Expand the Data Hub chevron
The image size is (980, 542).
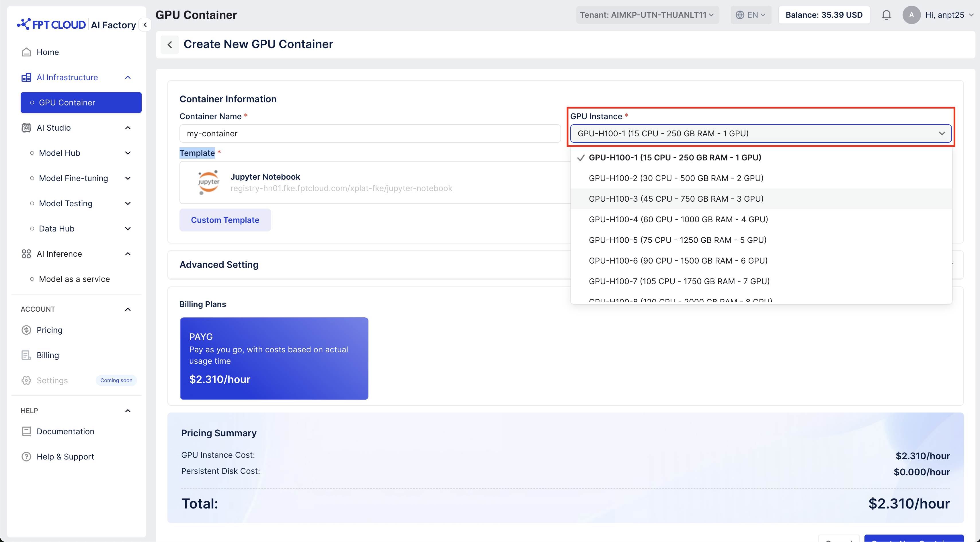point(128,228)
